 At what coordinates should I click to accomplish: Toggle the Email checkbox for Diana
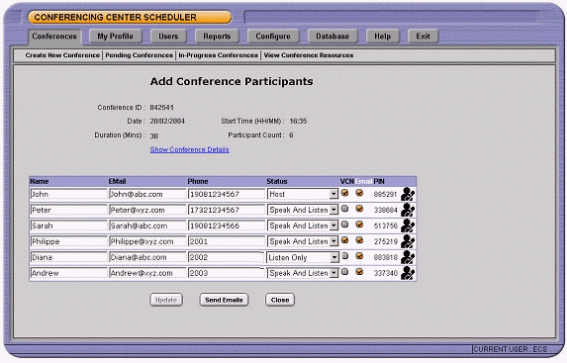(359, 256)
